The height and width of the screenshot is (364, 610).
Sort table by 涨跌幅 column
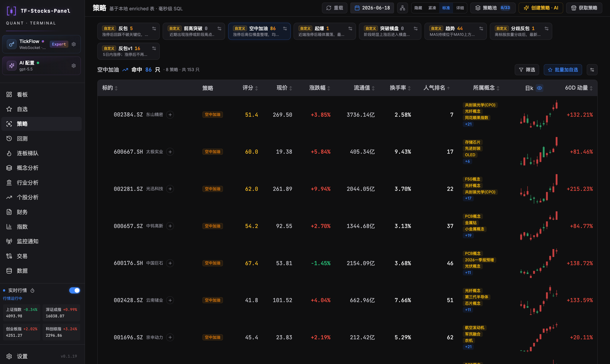pyautogui.click(x=320, y=88)
